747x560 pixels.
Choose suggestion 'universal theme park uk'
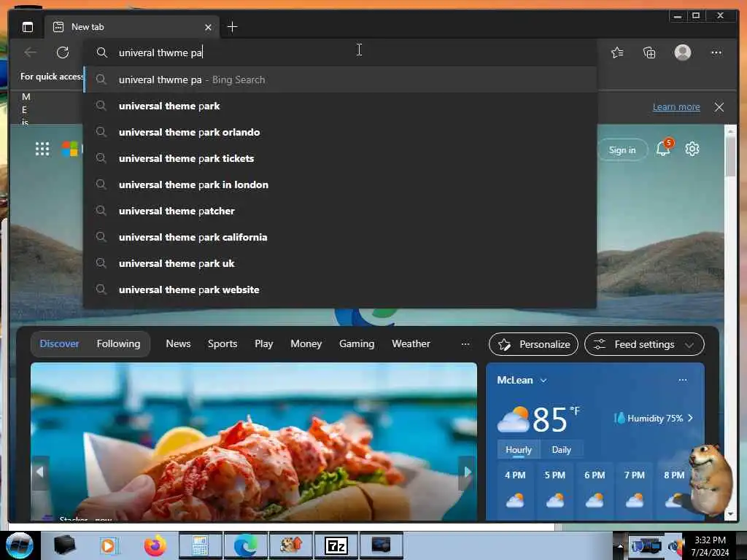[x=341, y=262]
